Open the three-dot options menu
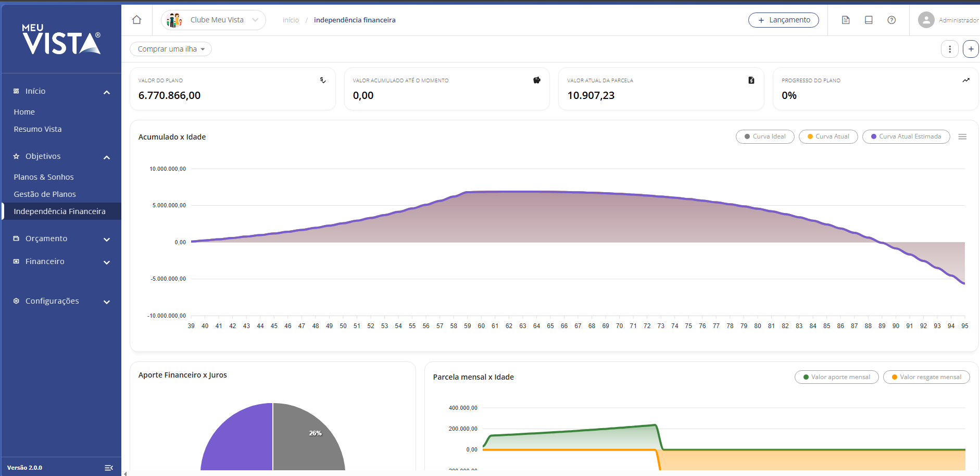Image resolution: width=980 pixels, height=476 pixels. pos(950,49)
